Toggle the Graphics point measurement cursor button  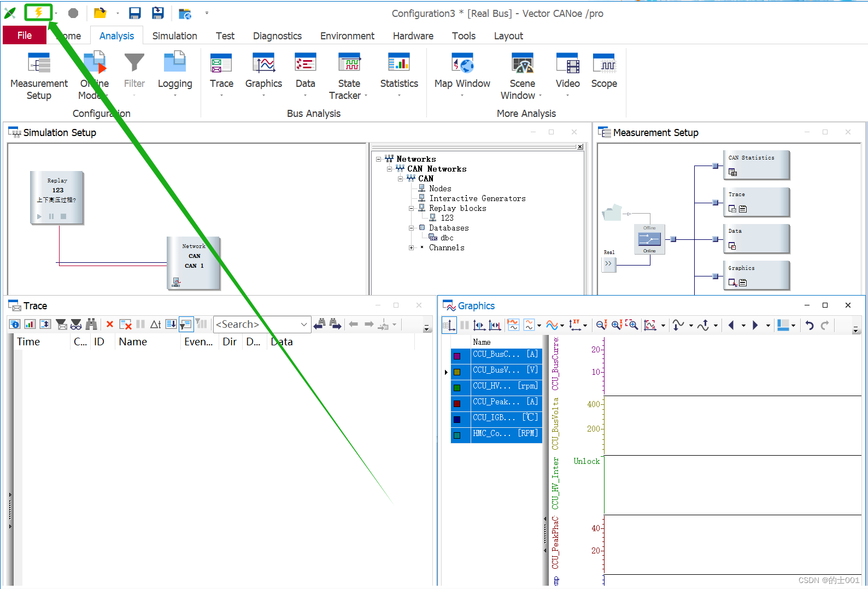[479, 325]
